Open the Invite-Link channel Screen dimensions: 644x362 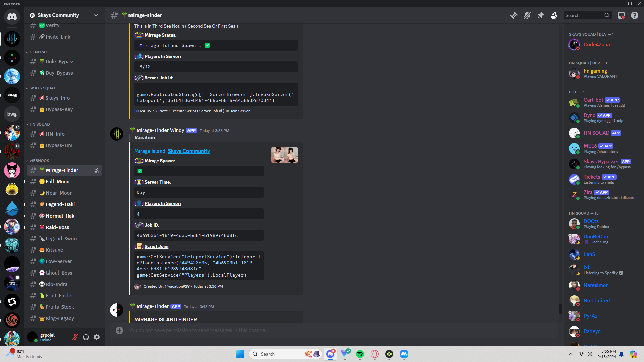(64, 37)
